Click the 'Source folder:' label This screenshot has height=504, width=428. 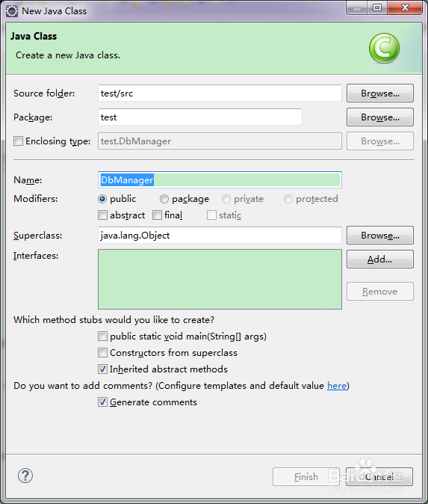(x=44, y=93)
